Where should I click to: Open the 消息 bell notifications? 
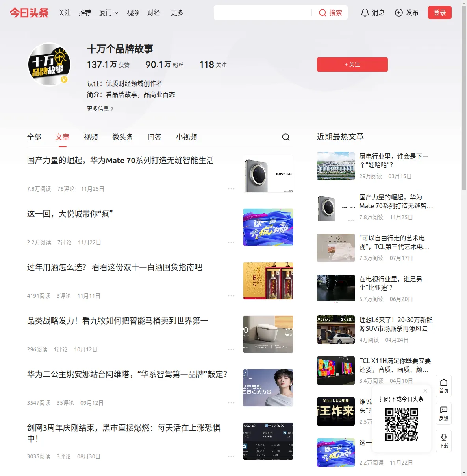372,13
